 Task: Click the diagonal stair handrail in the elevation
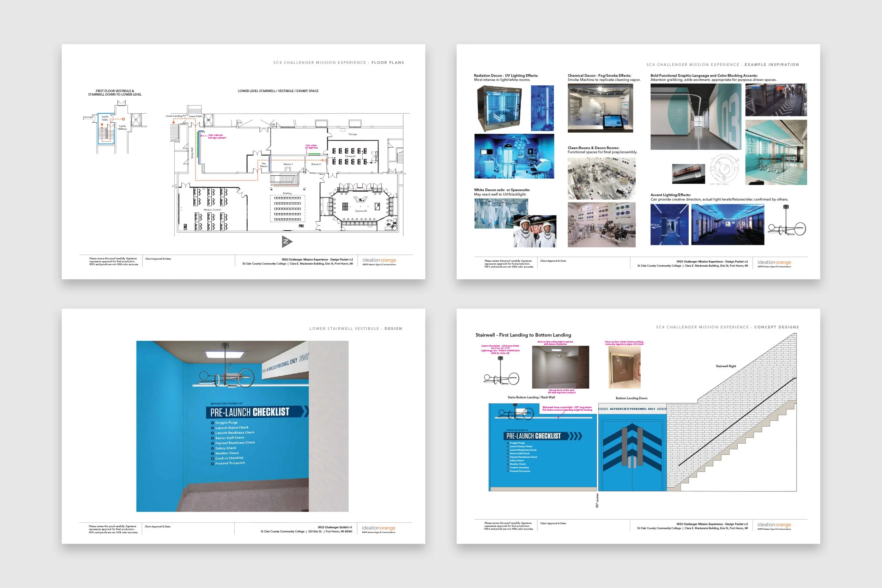point(737,422)
